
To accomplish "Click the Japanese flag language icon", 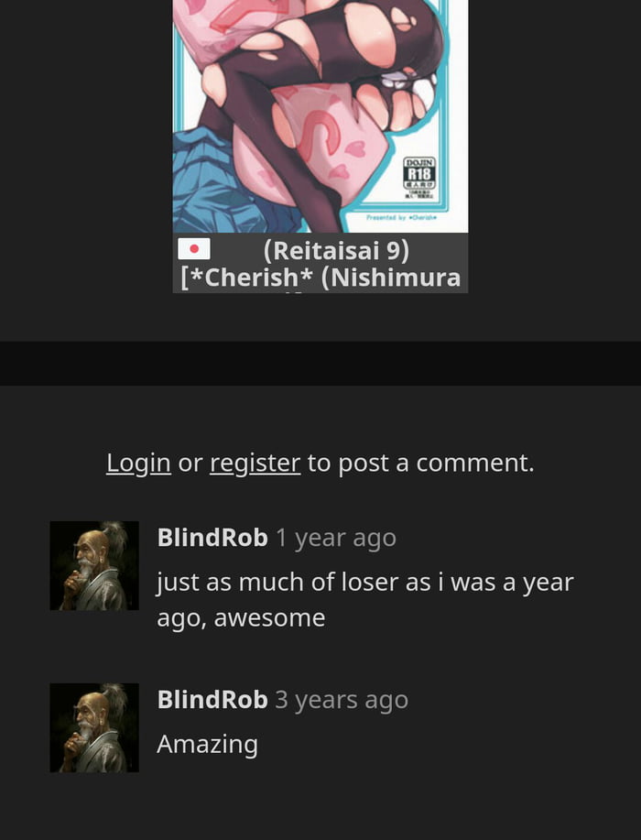I will click(194, 249).
